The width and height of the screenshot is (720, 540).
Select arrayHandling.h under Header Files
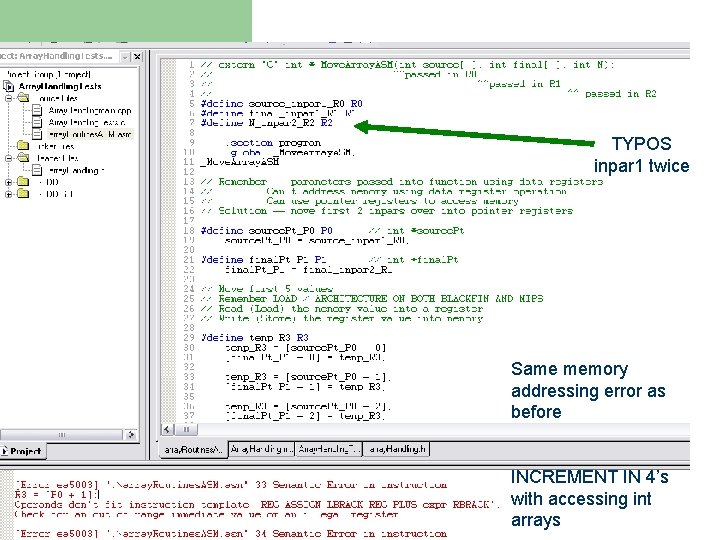coord(76,170)
